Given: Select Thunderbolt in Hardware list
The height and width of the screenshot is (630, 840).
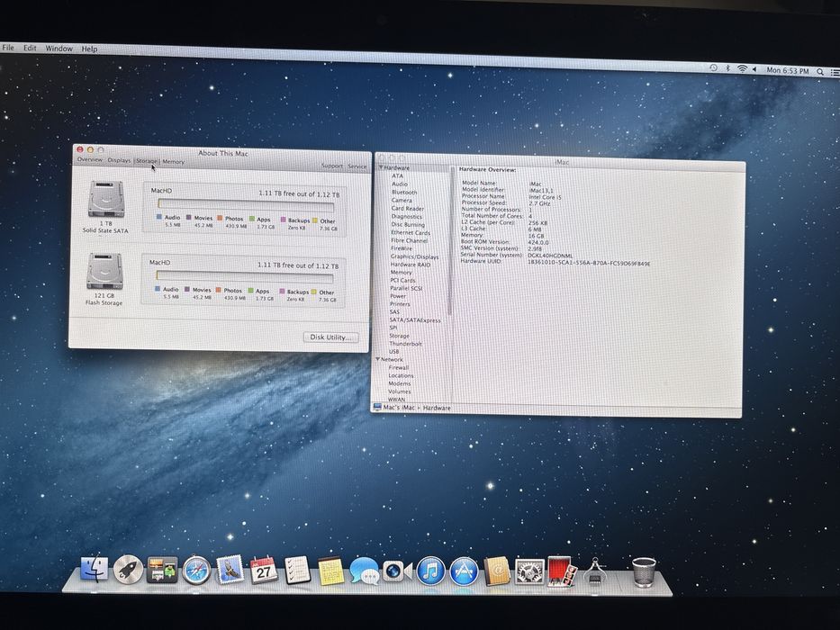Looking at the screenshot, I should pos(405,344).
